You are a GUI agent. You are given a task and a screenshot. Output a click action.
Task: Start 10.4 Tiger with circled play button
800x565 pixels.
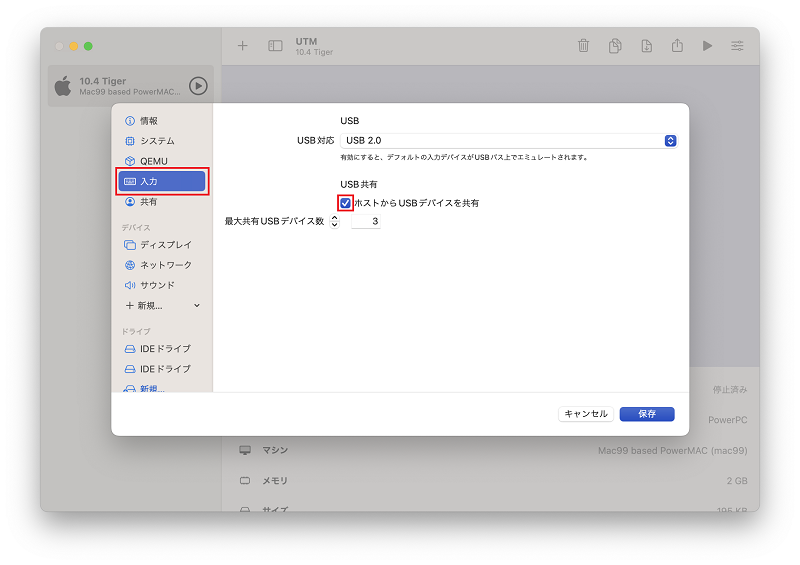click(x=198, y=86)
